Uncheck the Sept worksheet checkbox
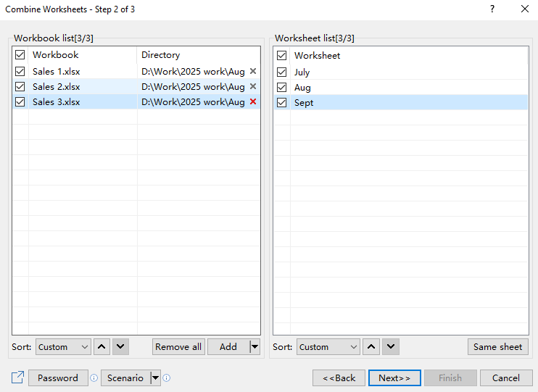This screenshot has height=392, width=538. coord(282,103)
